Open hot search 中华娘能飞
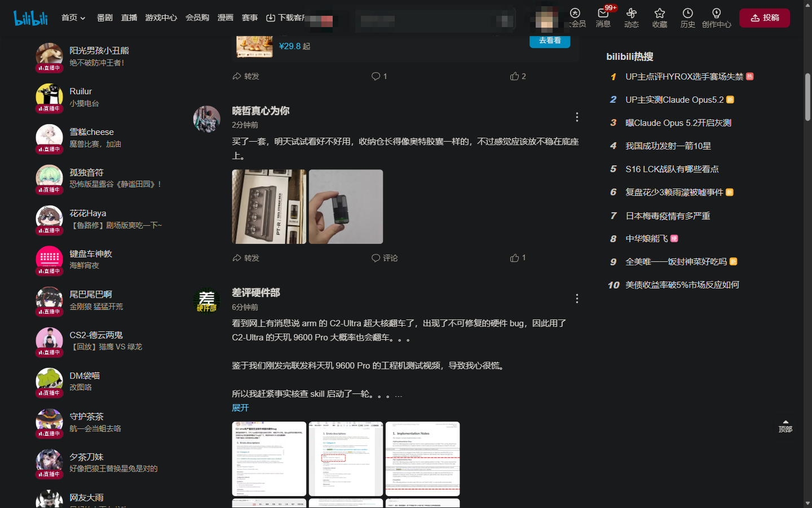The height and width of the screenshot is (508, 812). [x=647, y=239]
